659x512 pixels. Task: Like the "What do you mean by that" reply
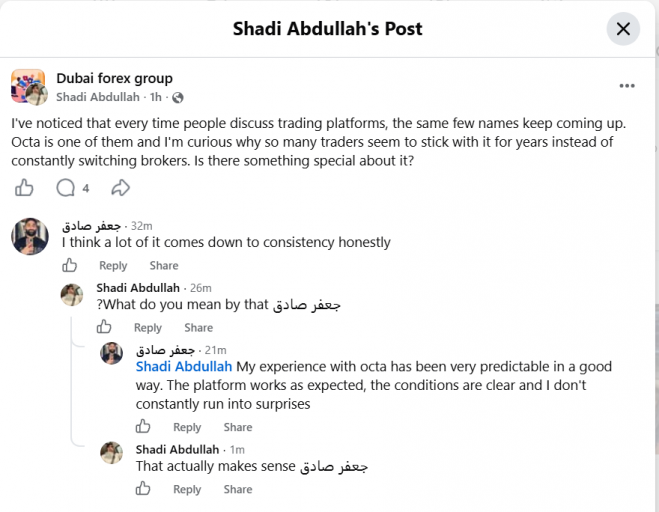[104, 327]
